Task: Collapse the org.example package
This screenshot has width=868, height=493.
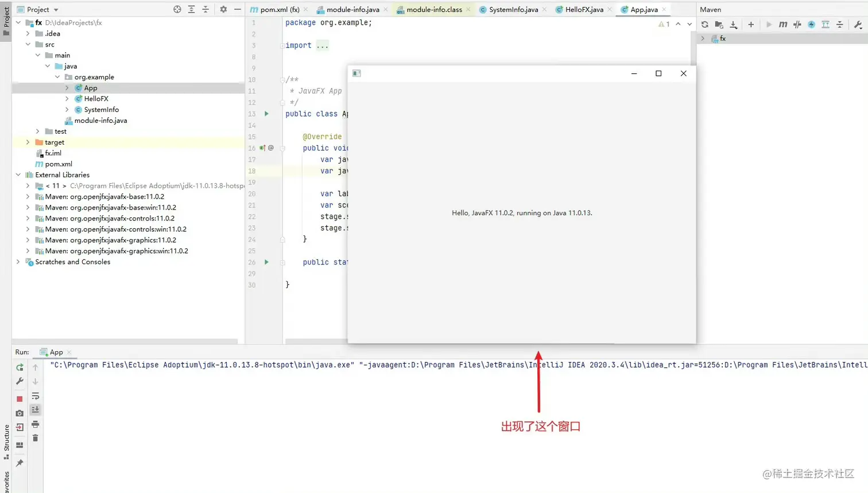Action: 57,77
